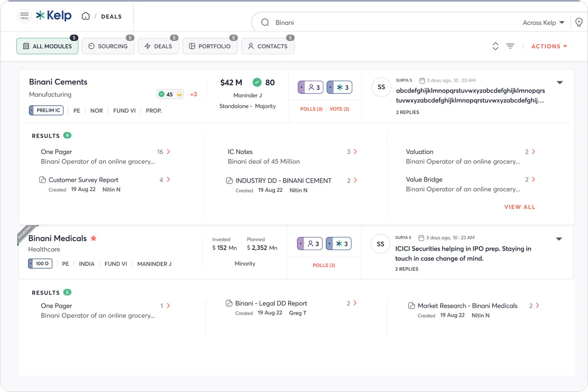This screenshot has height=392, width=588.
Task: Click the FUND VI tag on Binani Cements
Action: [124, 111]
